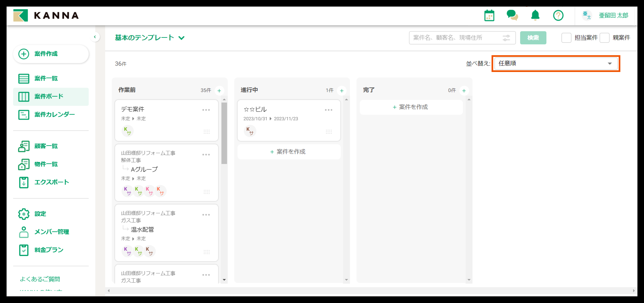This screenshot has height=303, width=644.
Task: Open the three-dot menu on デモ案件 card
Action: 206,110
